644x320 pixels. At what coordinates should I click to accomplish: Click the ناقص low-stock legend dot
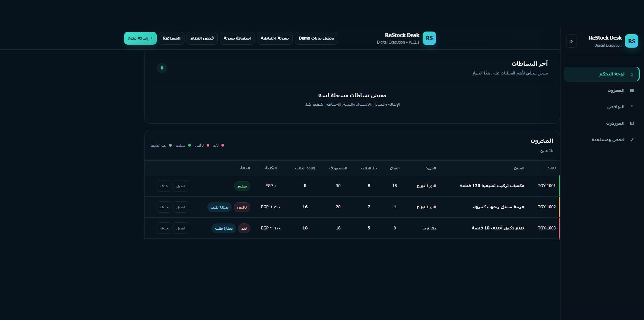(x=208, y=145)
